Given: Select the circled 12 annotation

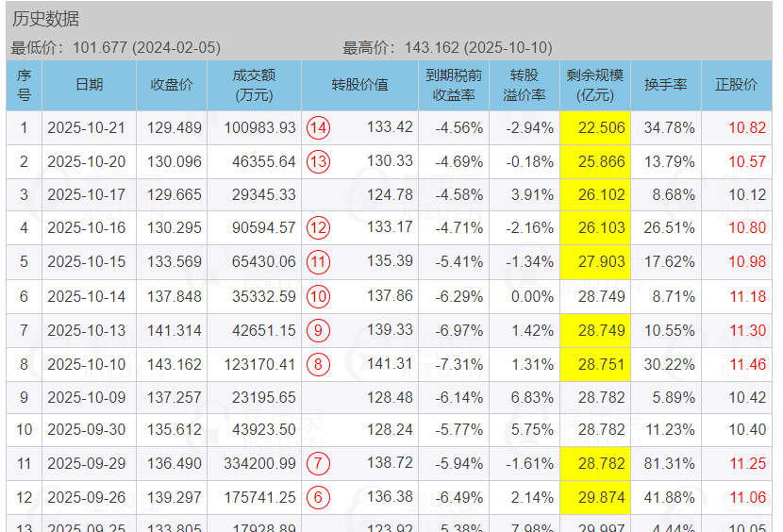Looking at the screenshot, I should click(318, 227).
